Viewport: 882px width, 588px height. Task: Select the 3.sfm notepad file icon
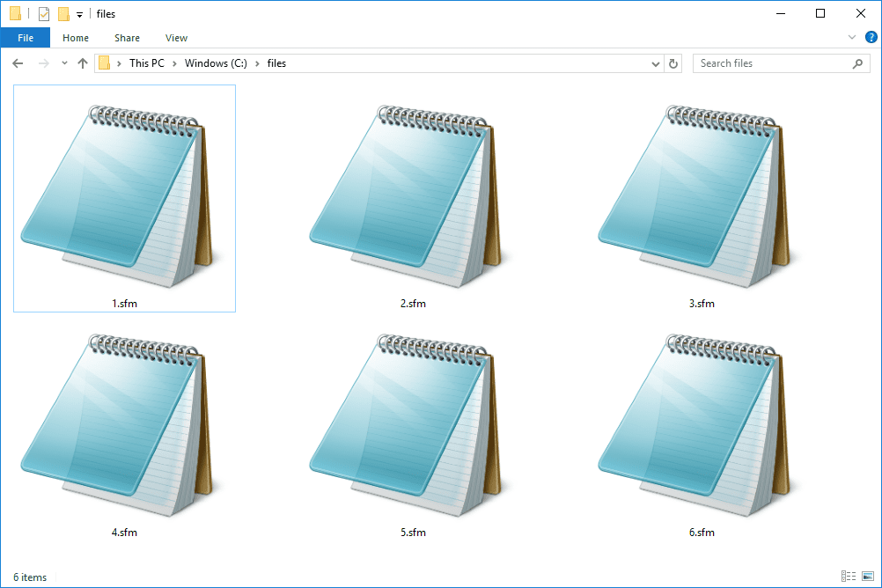[695, 195]
